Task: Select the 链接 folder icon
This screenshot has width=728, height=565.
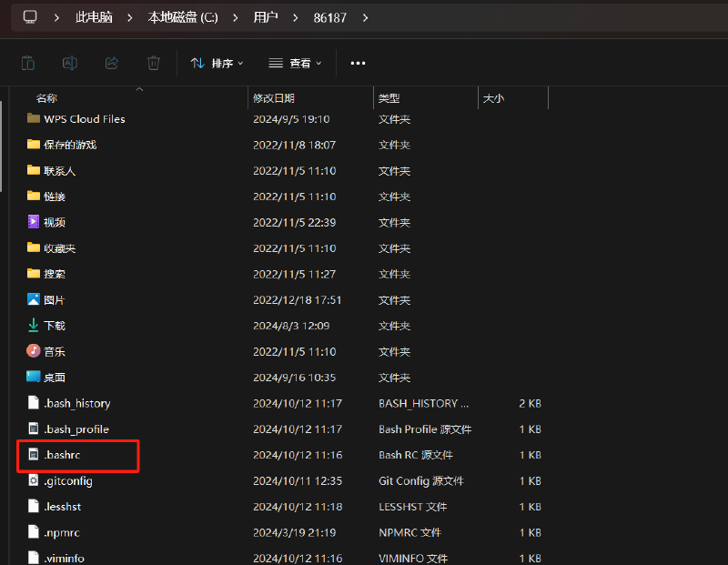Action: pos(34,196)
